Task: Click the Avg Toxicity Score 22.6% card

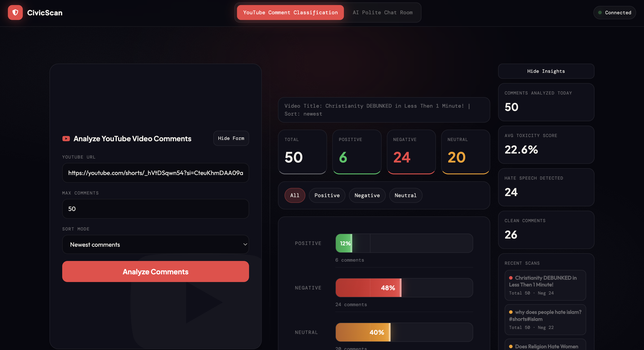Action: click(546, 145)
